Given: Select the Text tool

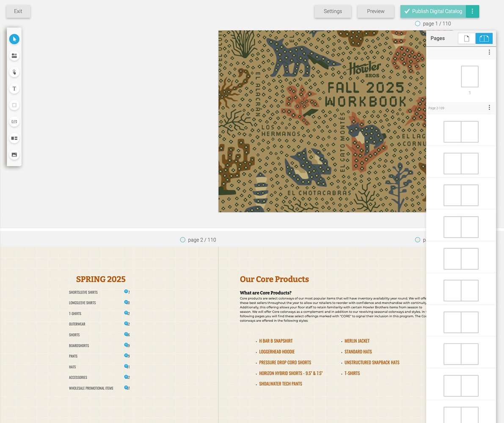Looking at the screenshot, I should pyautogui.click(x=14, y=89).
